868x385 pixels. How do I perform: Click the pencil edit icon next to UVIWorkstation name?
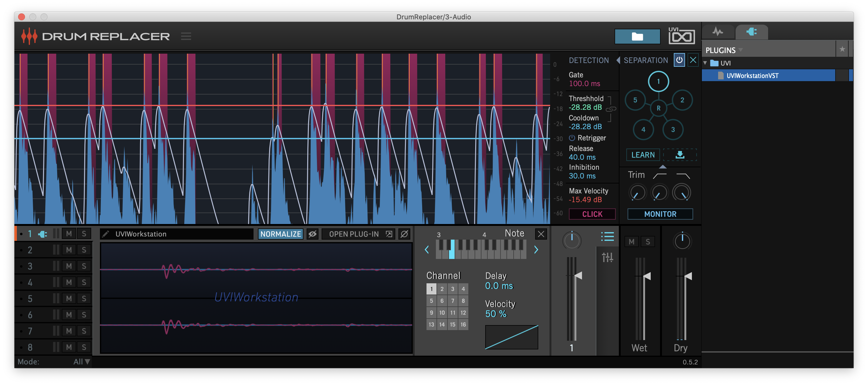point(106,234)
